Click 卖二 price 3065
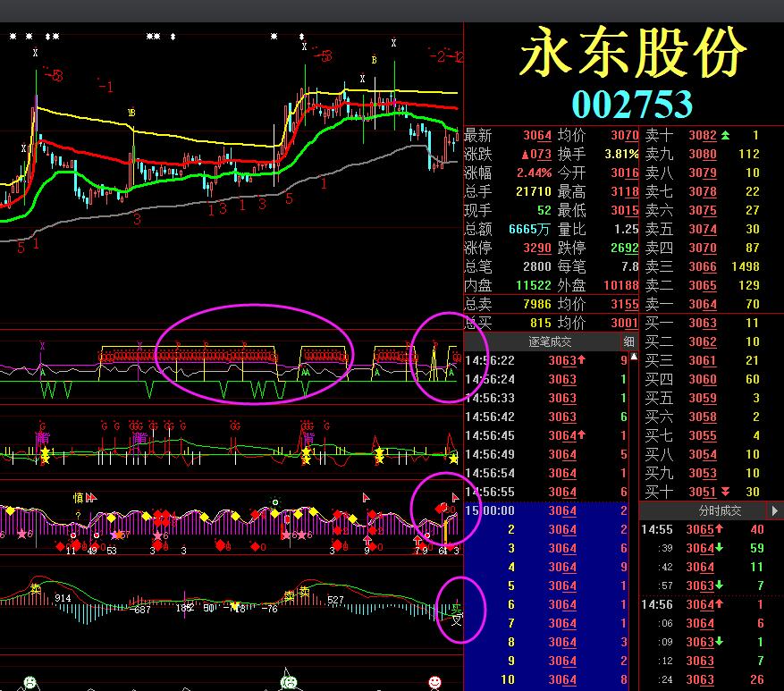Viewport: 784px width, 691px height. pos(703,285)
